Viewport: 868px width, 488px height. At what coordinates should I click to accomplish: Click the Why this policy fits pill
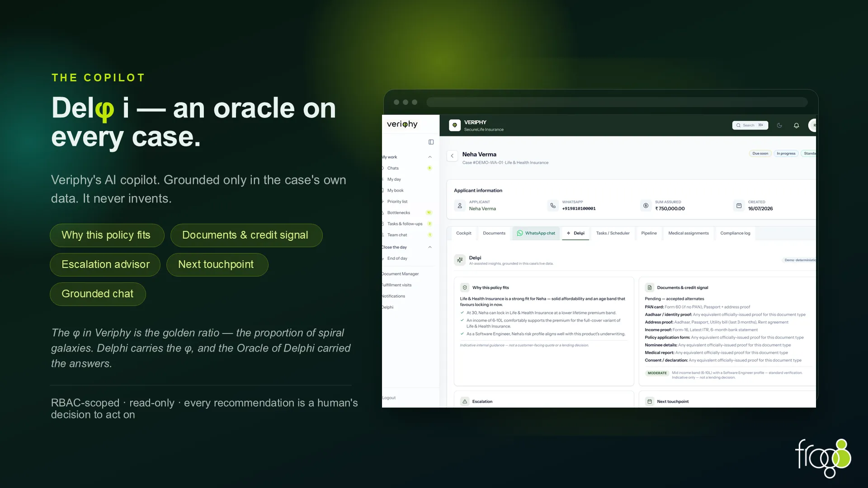click(107, 235)
